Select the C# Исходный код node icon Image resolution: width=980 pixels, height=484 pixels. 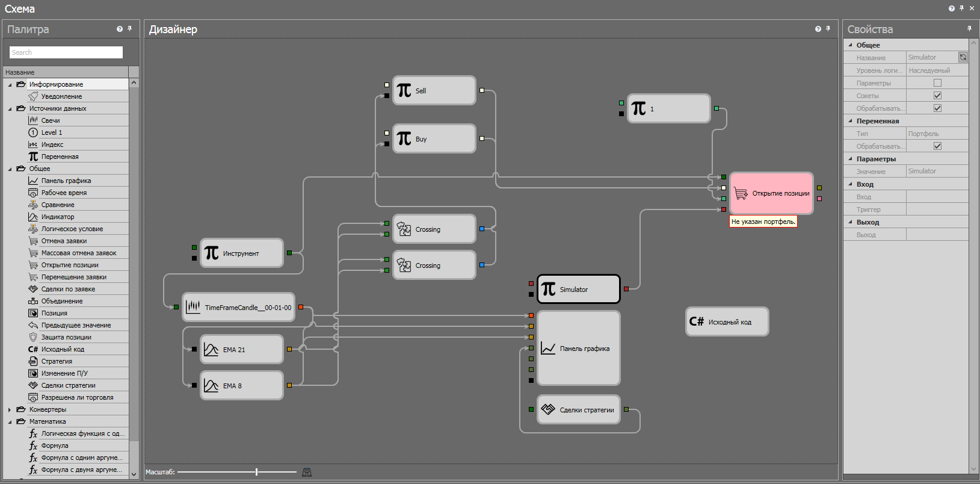[x=696, y=321]
